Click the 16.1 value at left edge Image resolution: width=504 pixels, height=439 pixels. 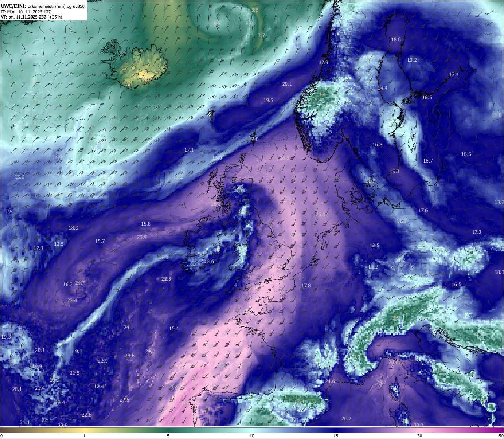10,210
